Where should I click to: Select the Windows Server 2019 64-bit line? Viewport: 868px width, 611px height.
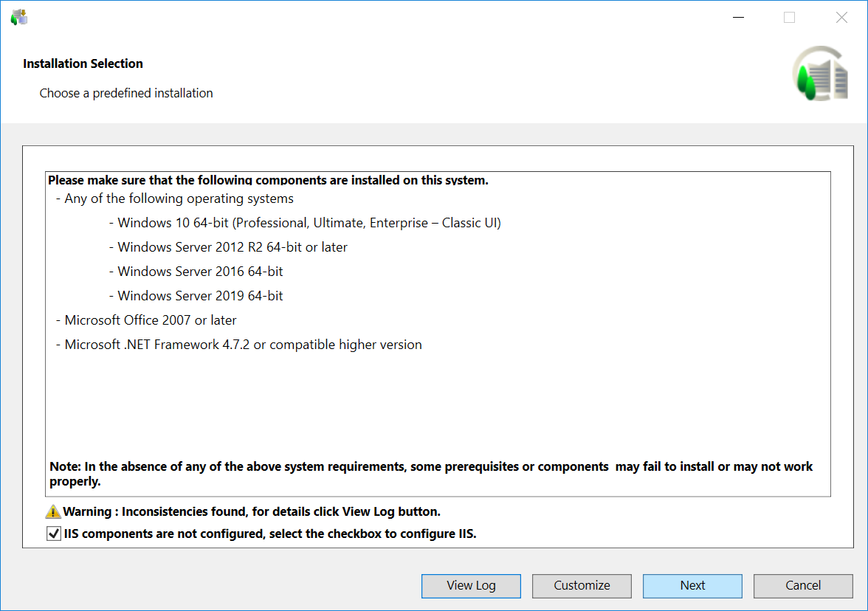[200, 296]
